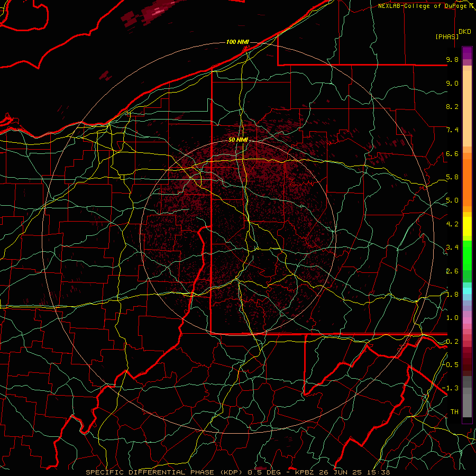Screen dimensions: 476x476
Task: Pick the gray segment of the color bar
Action: pyautogui.click(x=467, y=396)
